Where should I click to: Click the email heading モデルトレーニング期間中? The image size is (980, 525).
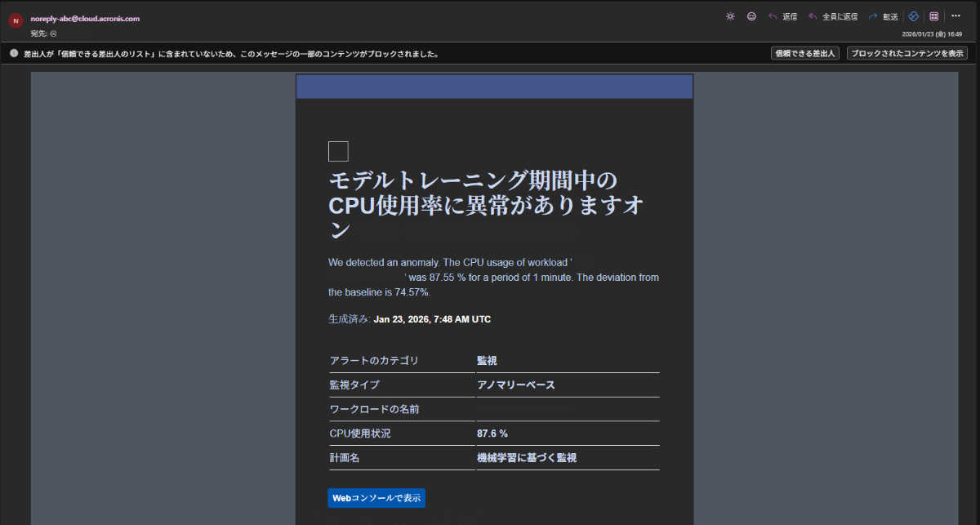tap(474, 180)
